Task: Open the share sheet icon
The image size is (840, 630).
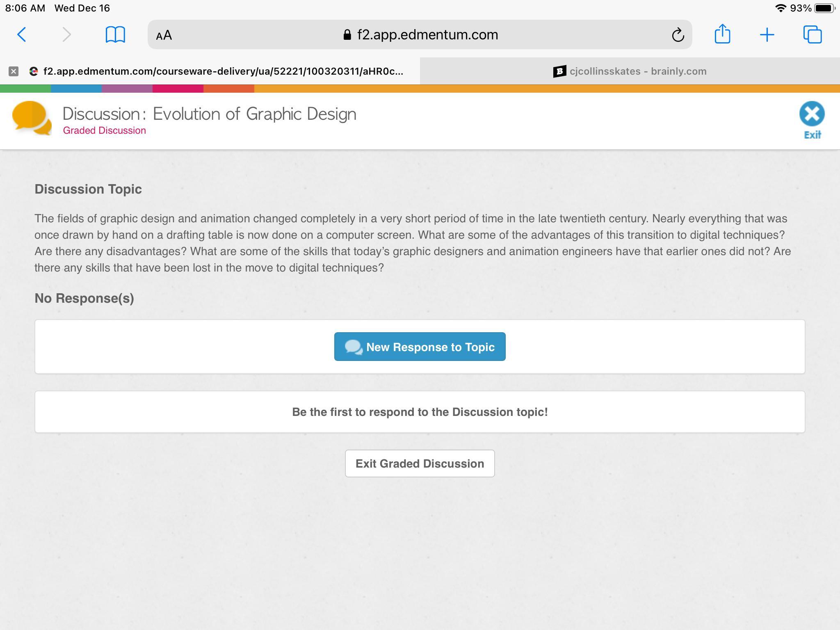Action: tap(722, 34)
